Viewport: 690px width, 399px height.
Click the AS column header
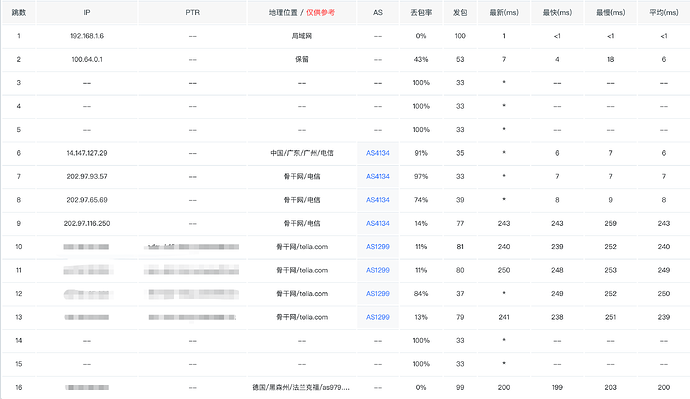[378, 12]
